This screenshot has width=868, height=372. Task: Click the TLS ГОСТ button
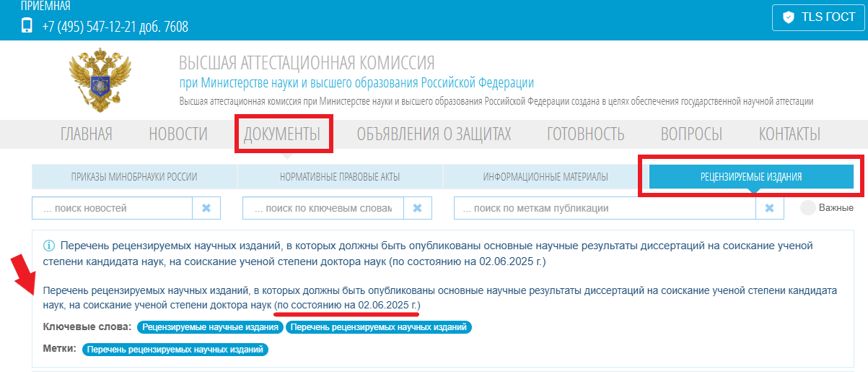[818, 17]
